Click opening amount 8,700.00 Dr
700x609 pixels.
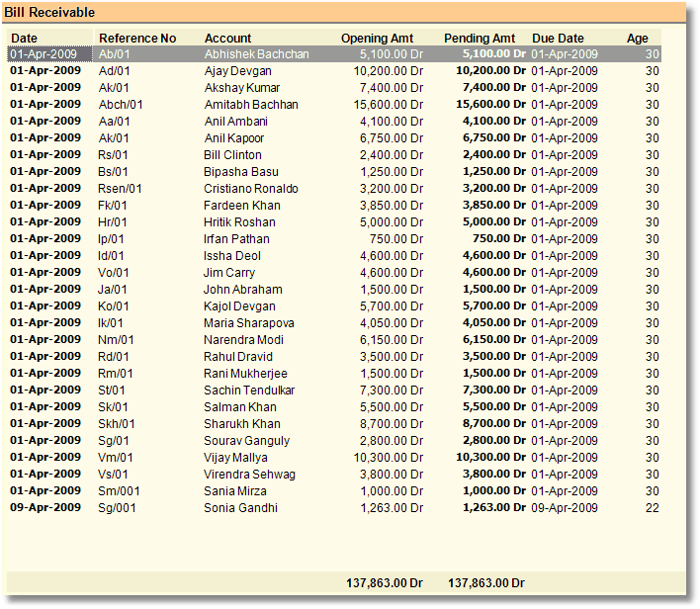pyautogui.click(x=392, y=424)
